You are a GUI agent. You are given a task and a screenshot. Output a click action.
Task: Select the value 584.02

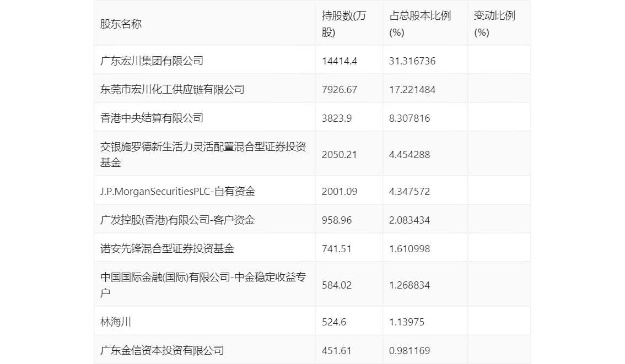pos(336,285)
